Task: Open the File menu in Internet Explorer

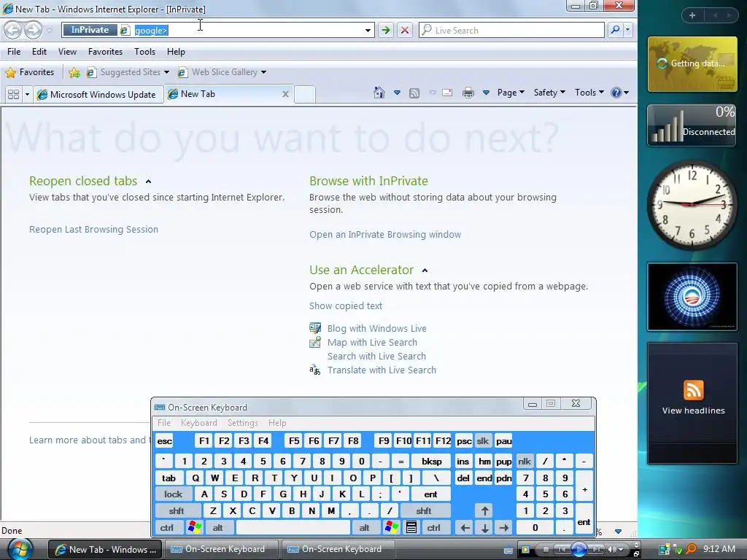Action: pyautogui.click(x=14, y=52)
